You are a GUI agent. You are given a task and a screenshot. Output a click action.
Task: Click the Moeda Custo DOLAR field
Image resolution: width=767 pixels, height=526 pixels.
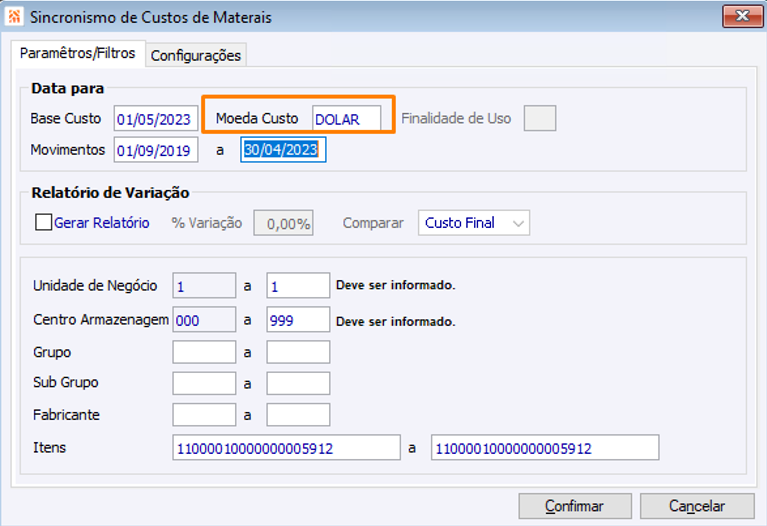(x=346, y=119)
